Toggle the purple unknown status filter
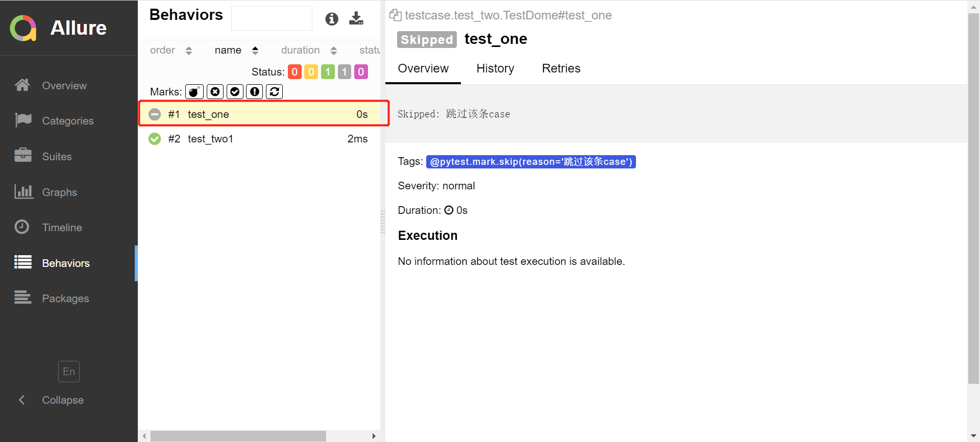 [361, 72]
